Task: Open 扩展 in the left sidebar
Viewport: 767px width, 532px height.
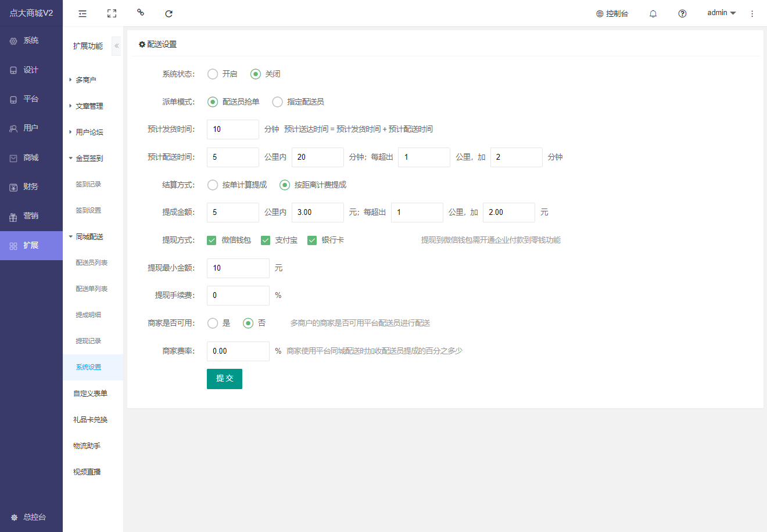Action: pyautogui.click(x=31, y=246)
